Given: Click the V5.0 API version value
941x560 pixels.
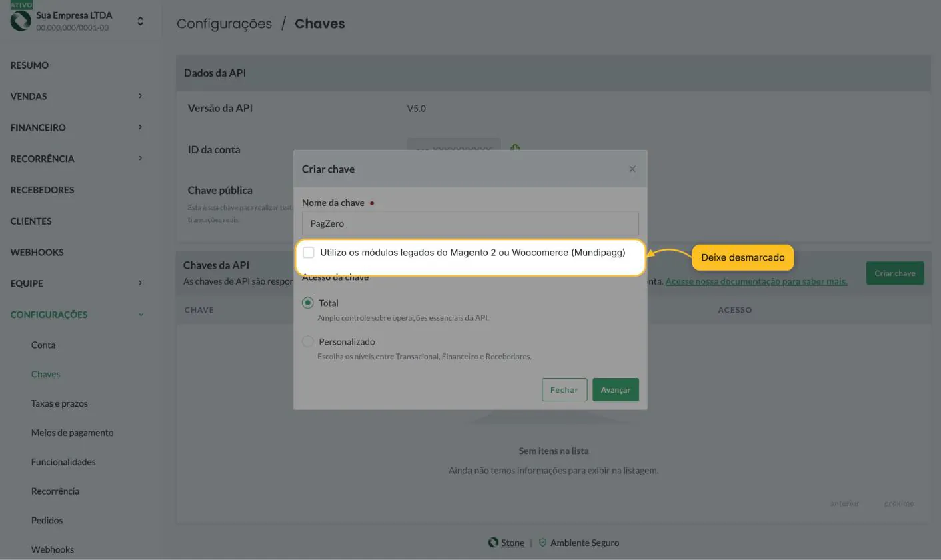Looking at the screenshot, I should pos(417,109).
